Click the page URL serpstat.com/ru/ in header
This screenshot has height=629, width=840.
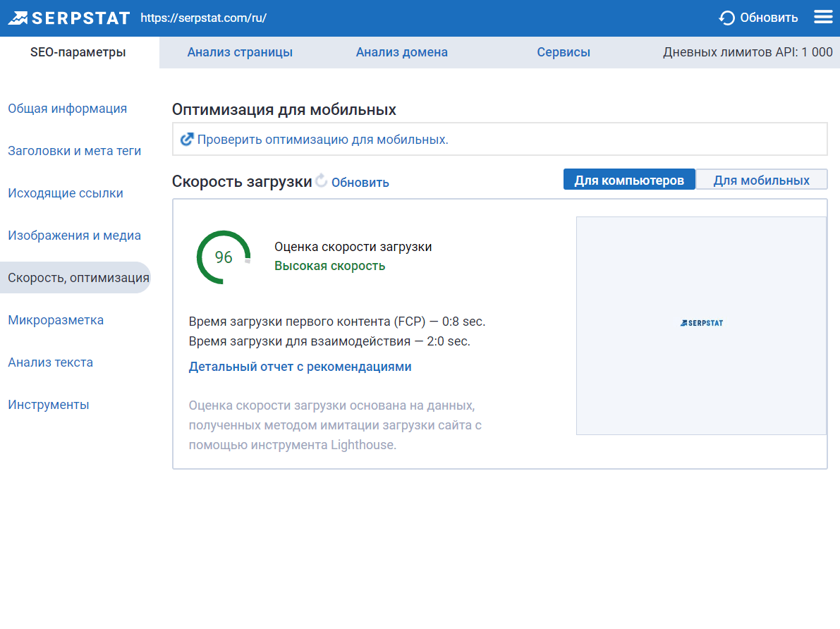click(x=204, y=18)
